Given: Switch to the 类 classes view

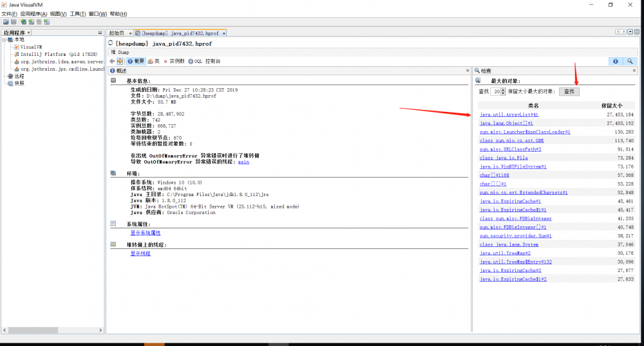Looking at the screenshot, I should [154, 61].
